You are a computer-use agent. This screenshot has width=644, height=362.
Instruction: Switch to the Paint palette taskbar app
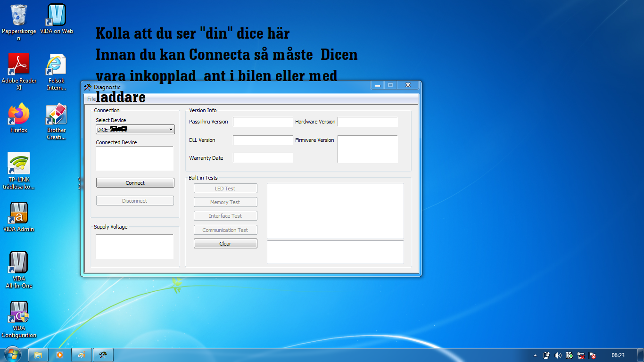click(81, 355)
